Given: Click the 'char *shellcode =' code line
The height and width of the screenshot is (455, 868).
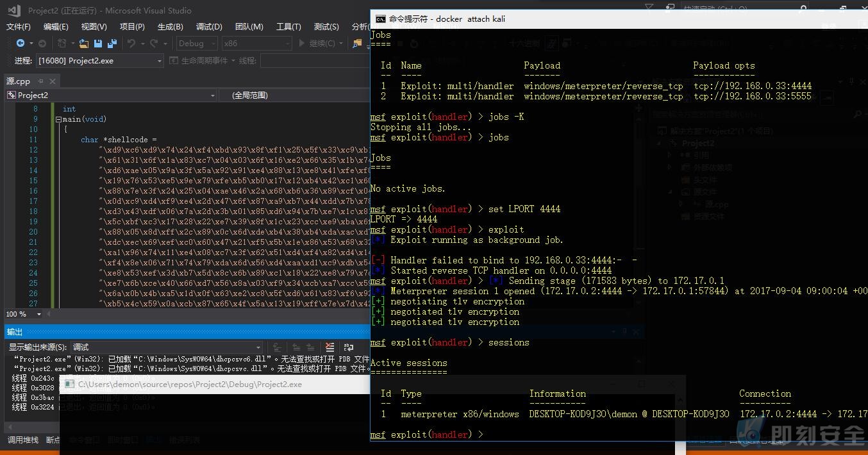Looking at the screenshot, I should 119,140.
